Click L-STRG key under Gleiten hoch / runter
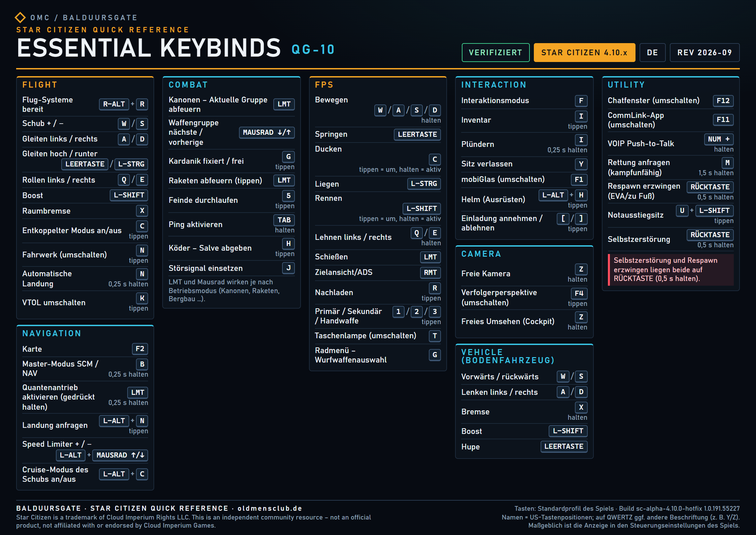 [131, 164]
